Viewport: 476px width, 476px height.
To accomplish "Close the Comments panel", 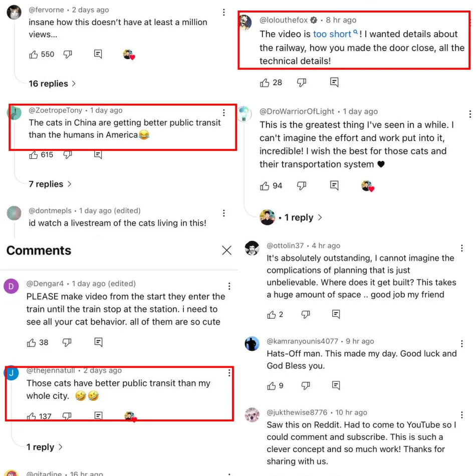I will tap(226, 251).
